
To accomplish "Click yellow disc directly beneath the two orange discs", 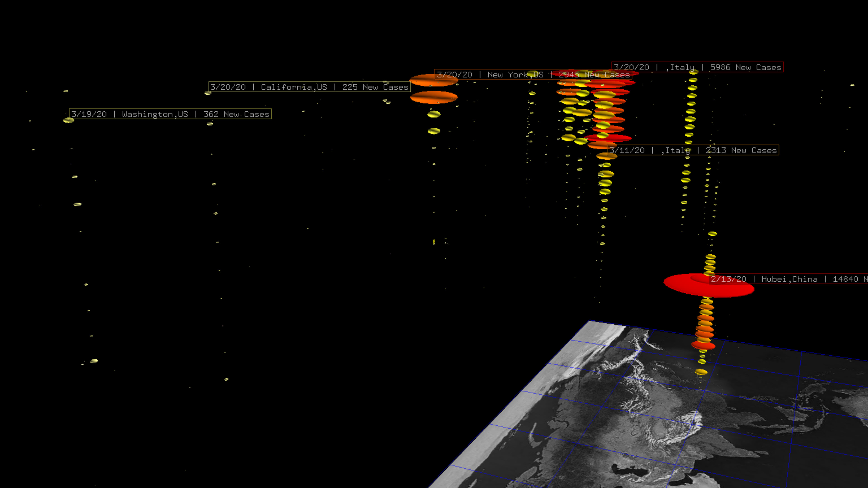I will pos(434,115).
